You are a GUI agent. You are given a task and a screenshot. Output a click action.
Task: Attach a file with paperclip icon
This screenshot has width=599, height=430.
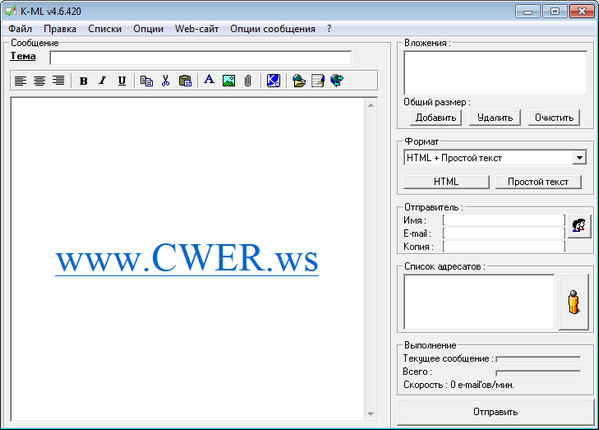[x=248, y=81]
